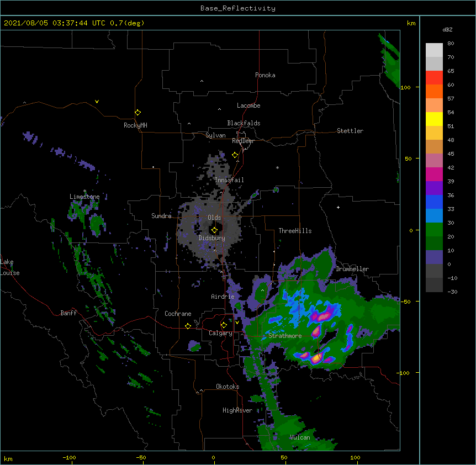Screen dimensions: 476x465
Task: Click the yellow V marker east of Calgary
Action: click(237, 323)
